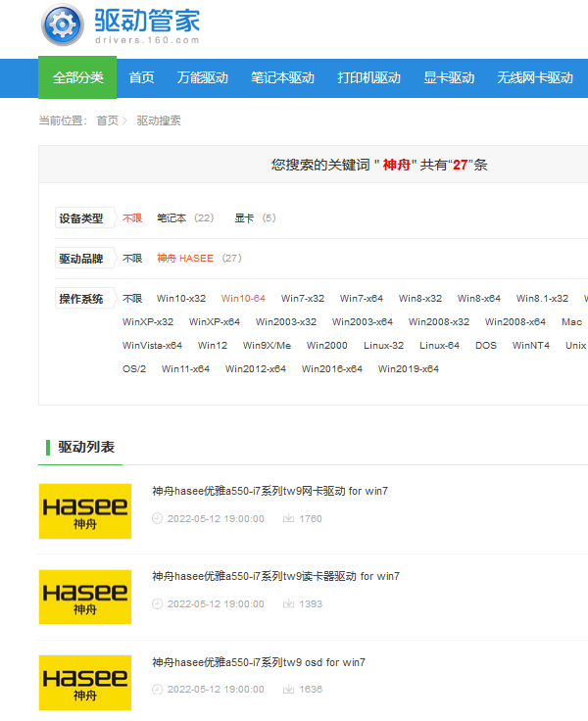Open the 显卡驱动 navigation tab
Image resolution: width=588 pixels, height=721 pixels.
449,77
